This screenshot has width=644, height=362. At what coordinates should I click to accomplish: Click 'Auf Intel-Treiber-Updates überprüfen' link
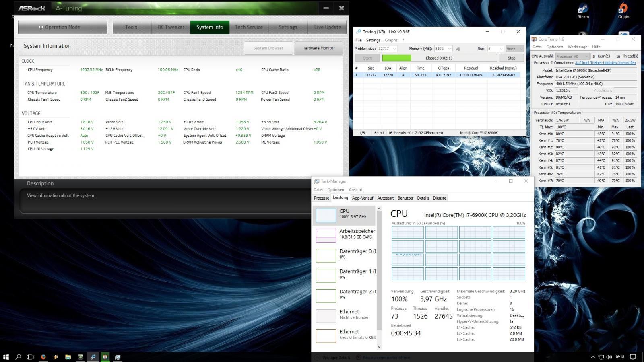pyautogui.click(x=605, y=63)
